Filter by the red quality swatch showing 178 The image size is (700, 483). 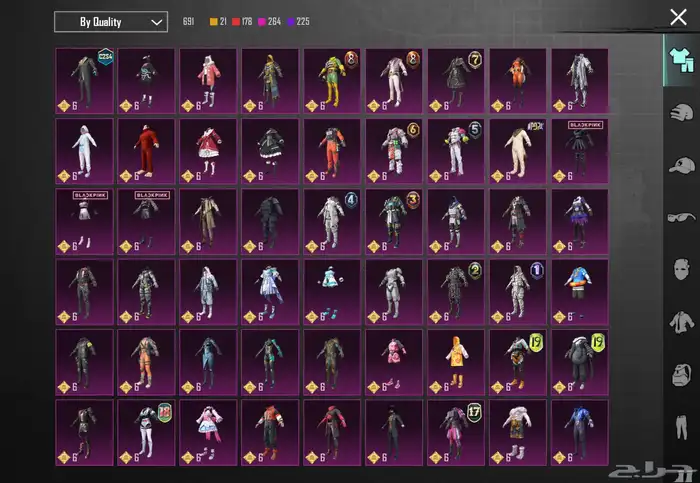pyautogui.click(x=236, y=22)
